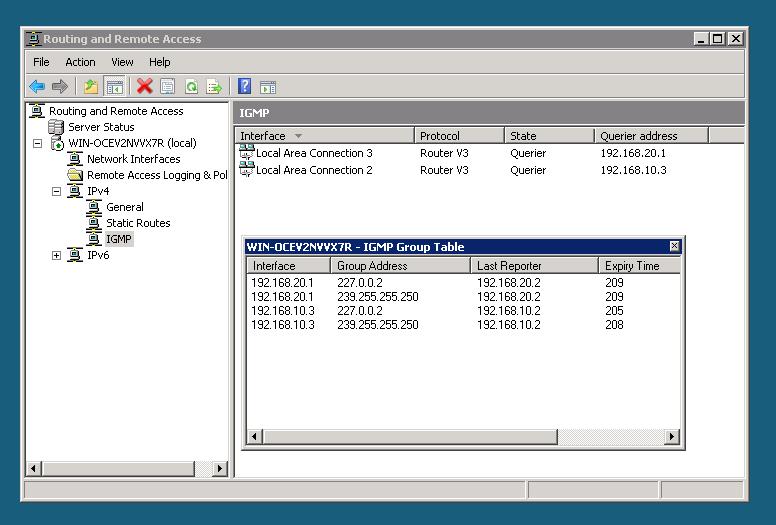Screen dimensions: 776x525
Task: Select the Server Status tree item
Action: coord(101,127)
